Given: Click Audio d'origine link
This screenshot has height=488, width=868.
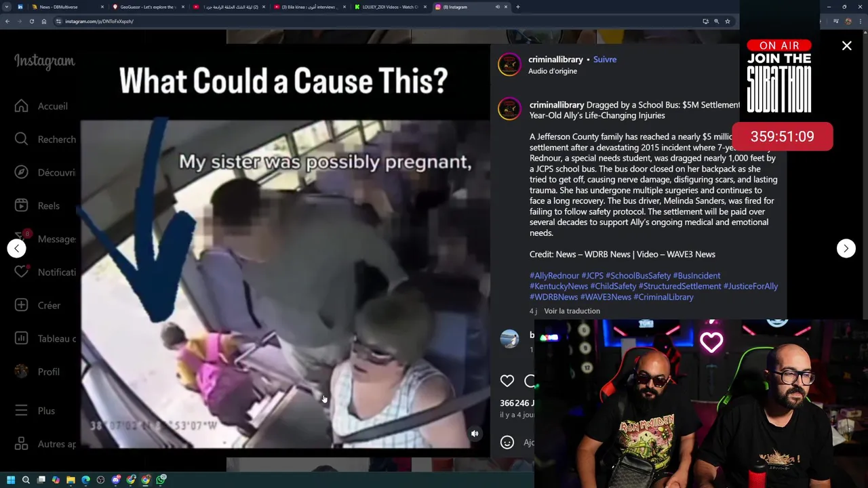Looking at the screenshot, I should [x=553, y=71].
